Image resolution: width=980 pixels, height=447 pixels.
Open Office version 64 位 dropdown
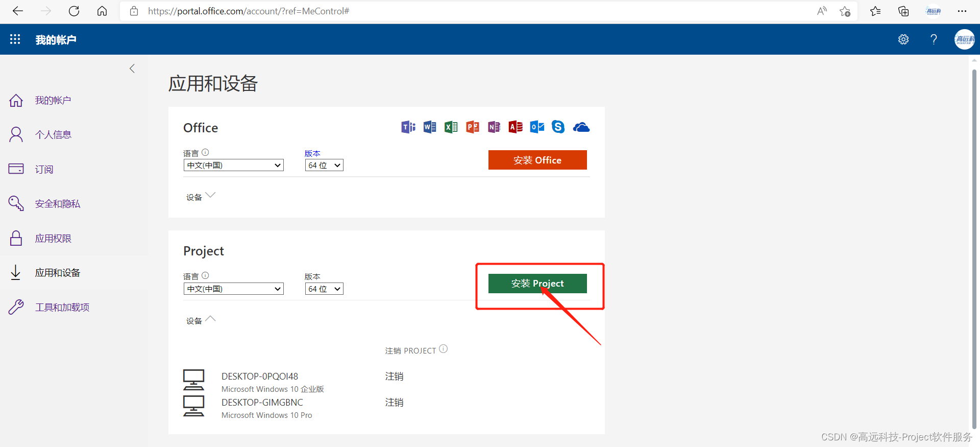(324, 165)
